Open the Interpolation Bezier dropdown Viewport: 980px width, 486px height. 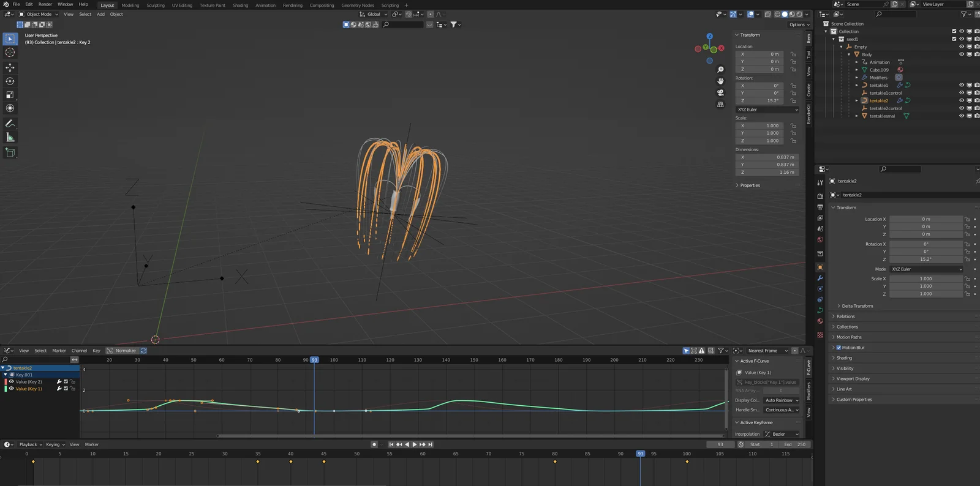tap(782, 434)
